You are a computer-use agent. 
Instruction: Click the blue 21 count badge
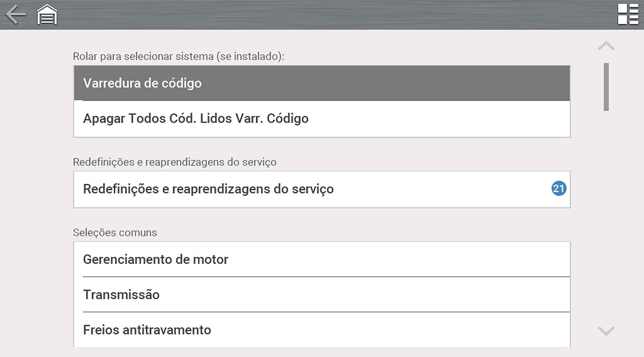pyautogui.click(x=559, y=189)
